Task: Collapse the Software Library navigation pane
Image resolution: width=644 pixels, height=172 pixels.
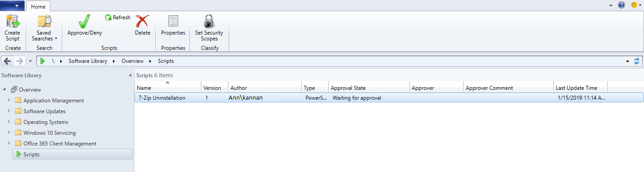Action: [131, 75]
